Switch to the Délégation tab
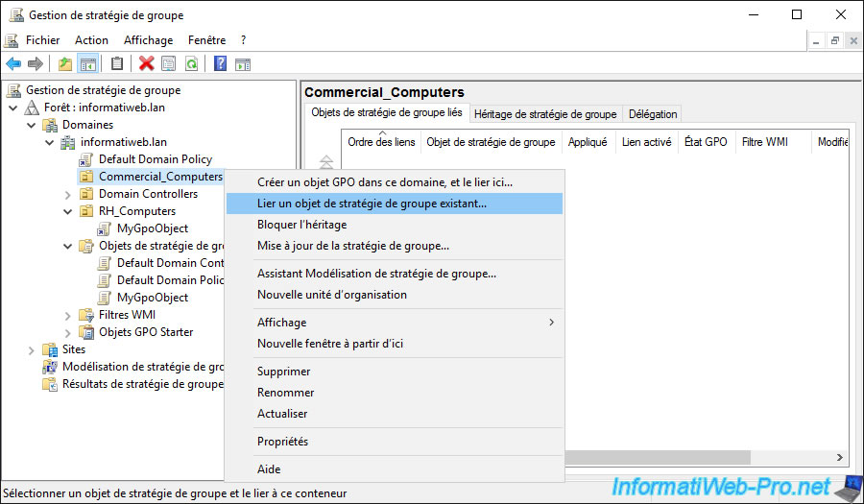Screen dimensions: 864x504 point(653,114)
